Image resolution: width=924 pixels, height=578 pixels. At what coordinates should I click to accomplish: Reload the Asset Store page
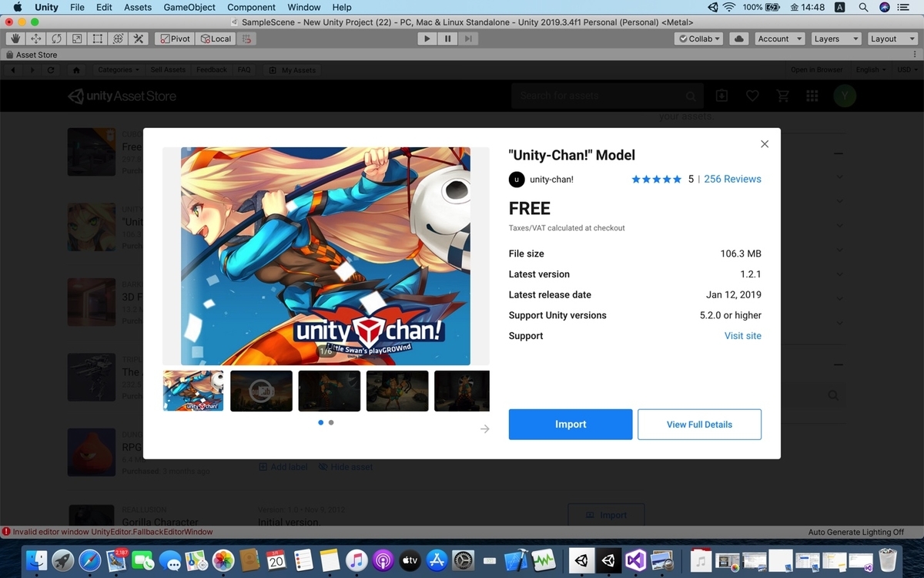(51, 70)
